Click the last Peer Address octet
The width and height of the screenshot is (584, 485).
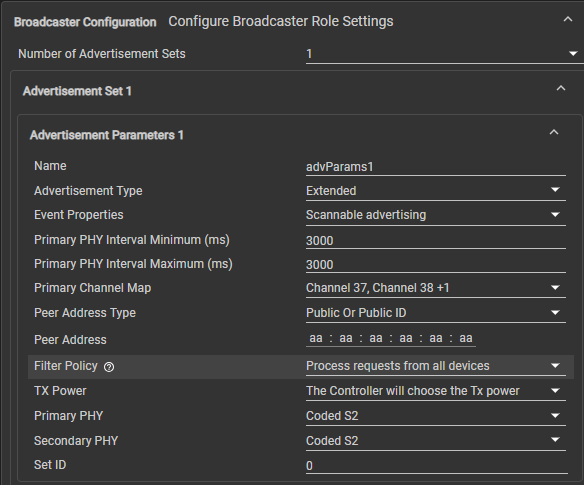pyautogui.click(x=466, y=338)
